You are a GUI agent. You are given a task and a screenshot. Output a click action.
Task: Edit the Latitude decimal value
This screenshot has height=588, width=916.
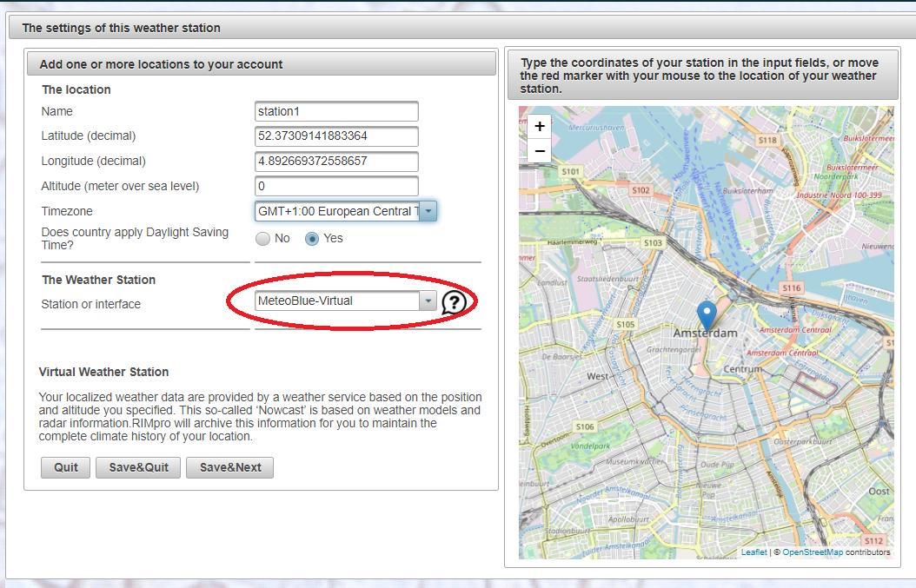point(335,136)
